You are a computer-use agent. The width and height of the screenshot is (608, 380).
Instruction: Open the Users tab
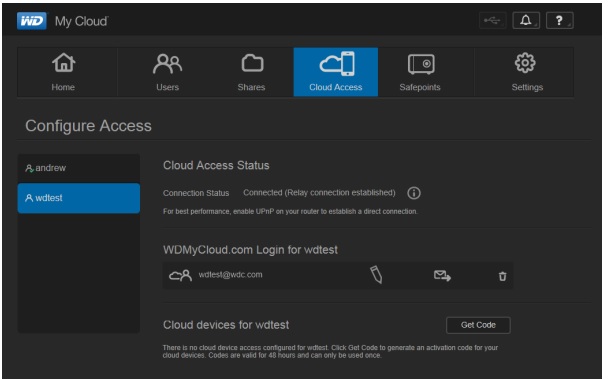[x=167, y=72]
